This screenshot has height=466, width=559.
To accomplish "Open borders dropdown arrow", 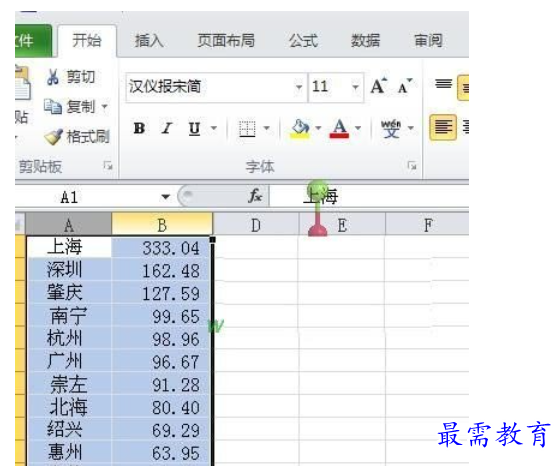I will point(267,128).
